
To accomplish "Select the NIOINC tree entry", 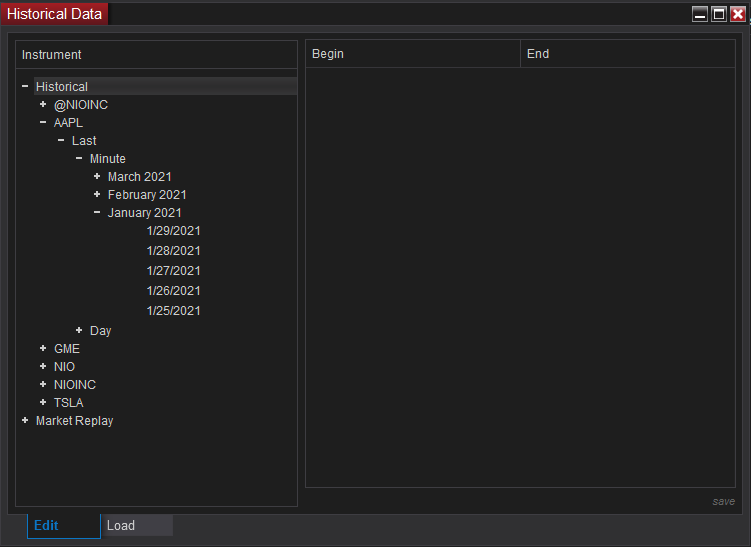I will (x=75, y=385).
